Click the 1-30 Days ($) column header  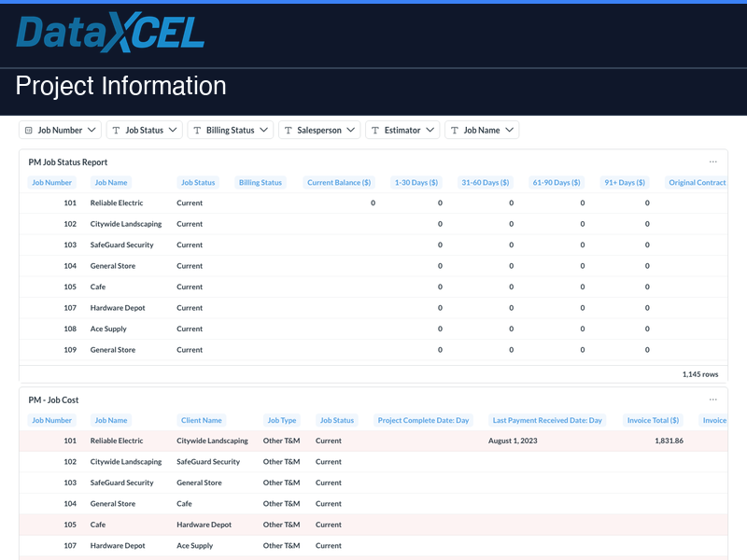click(x=416, y=182)
